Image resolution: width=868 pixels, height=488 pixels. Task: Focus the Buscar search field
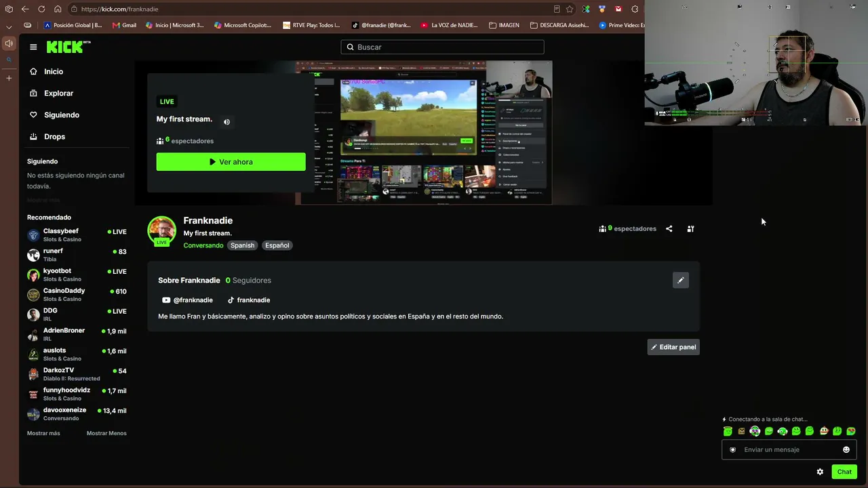point(442,47)
